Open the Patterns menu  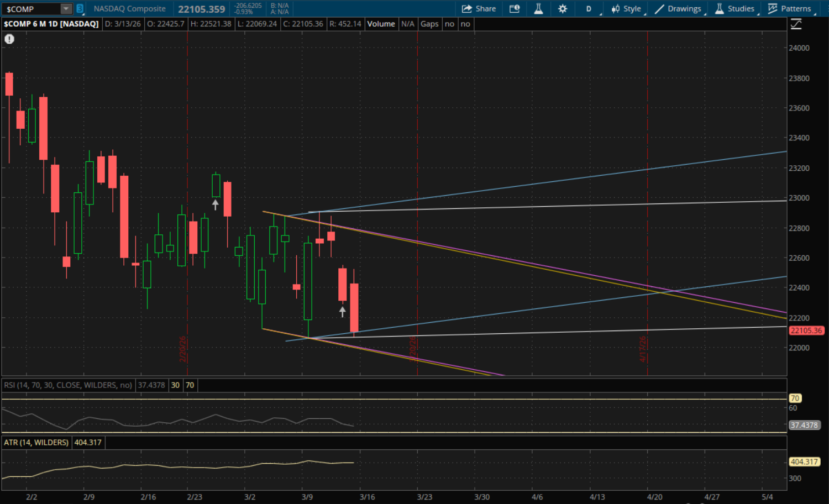[x=790, y=9]
